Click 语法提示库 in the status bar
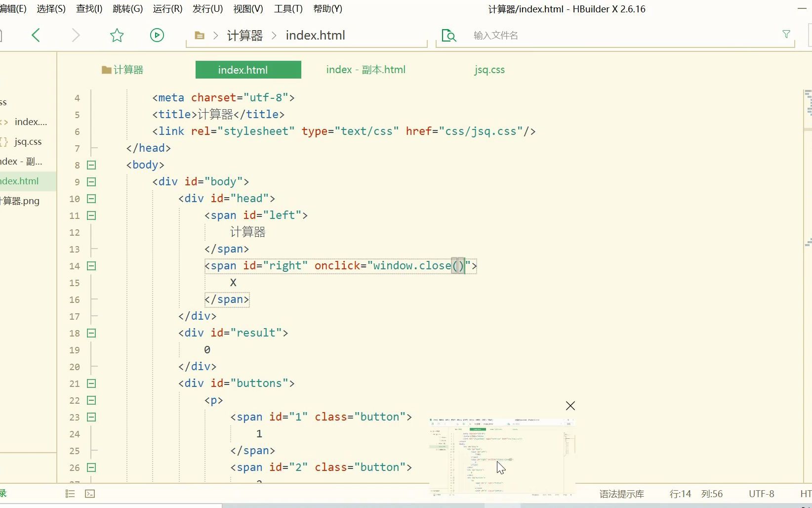The image size is (812, 508). point(621,494)
